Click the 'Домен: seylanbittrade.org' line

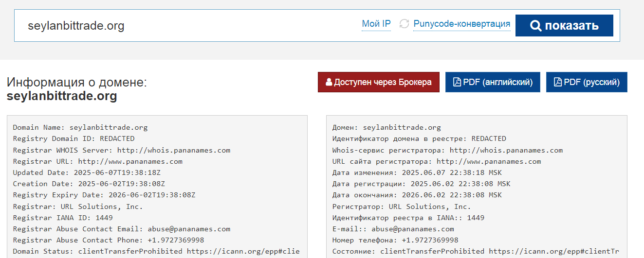[x=387, y=128]
